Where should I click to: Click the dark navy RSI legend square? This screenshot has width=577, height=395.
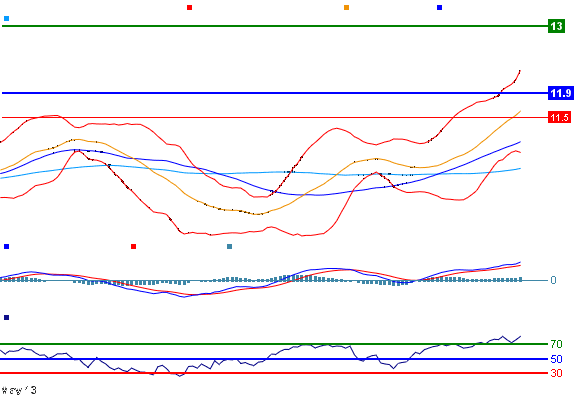click(x=6, y=317)
